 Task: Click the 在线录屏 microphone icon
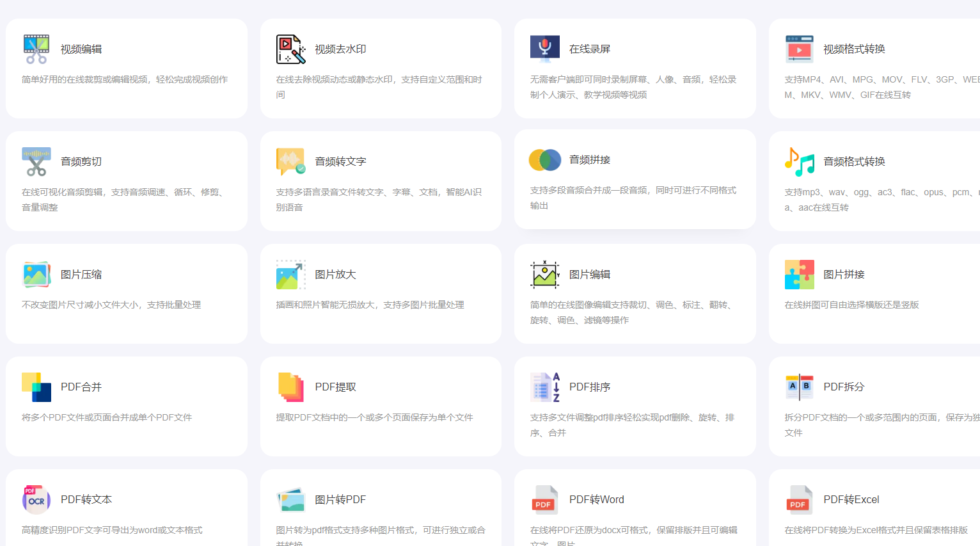pos(545,49)
